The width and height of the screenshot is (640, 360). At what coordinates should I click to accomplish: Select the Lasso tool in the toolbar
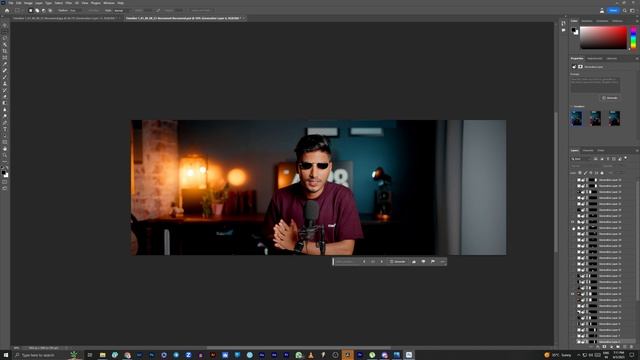coord(5,38)
